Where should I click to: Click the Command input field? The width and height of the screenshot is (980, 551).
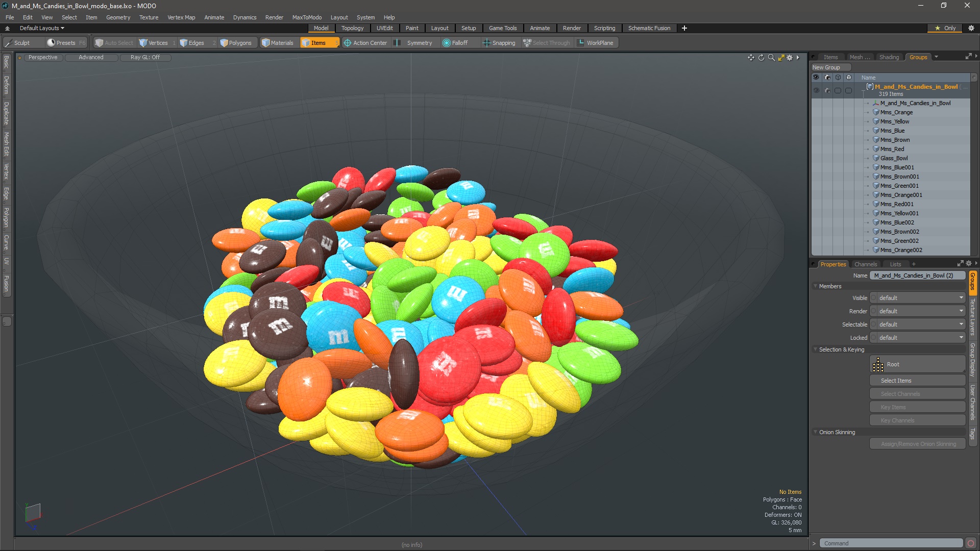pos(891,543)
